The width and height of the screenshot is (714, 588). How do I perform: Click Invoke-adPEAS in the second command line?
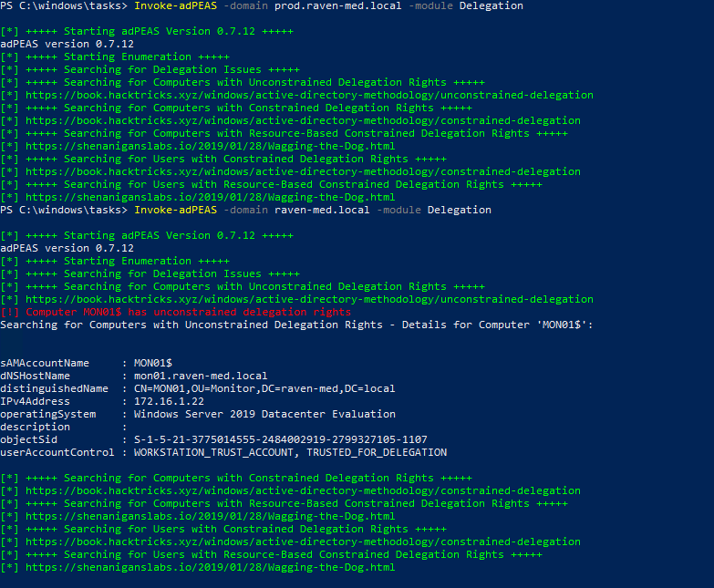click(175, 210)
